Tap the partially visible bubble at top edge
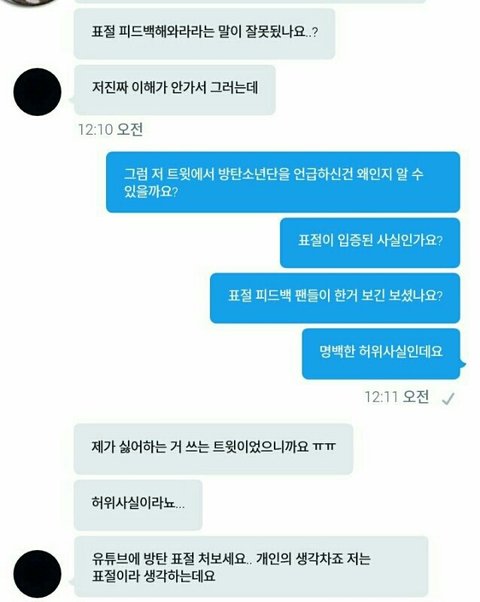 point(250,2)
